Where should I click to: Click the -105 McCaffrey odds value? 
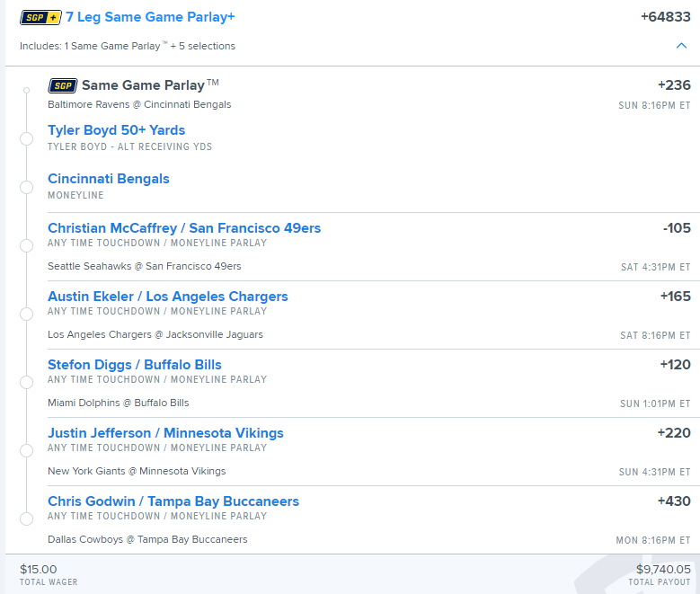(x=677, y=227)
